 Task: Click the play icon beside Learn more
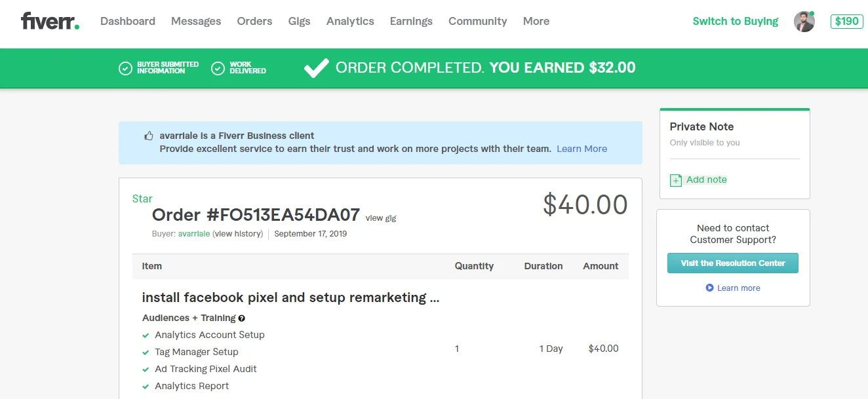pyautogui.click(x=709, y=288)
